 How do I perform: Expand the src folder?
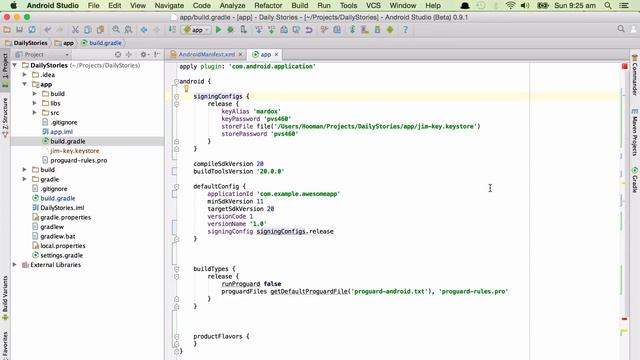pos(35,113)
